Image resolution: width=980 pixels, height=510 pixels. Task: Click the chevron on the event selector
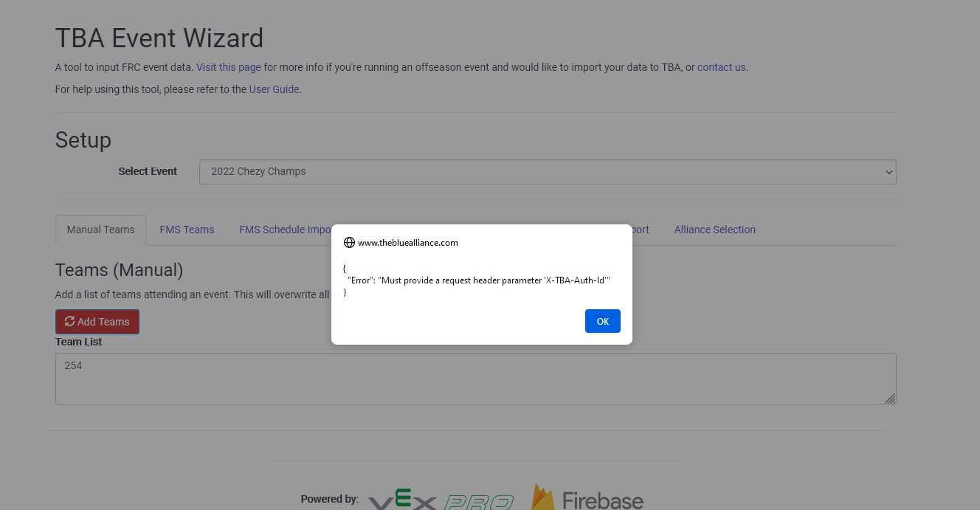coord(888,171)
